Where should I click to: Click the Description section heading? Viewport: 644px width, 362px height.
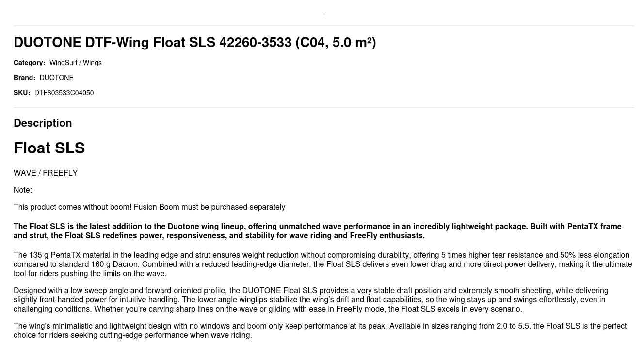(43, 123)
